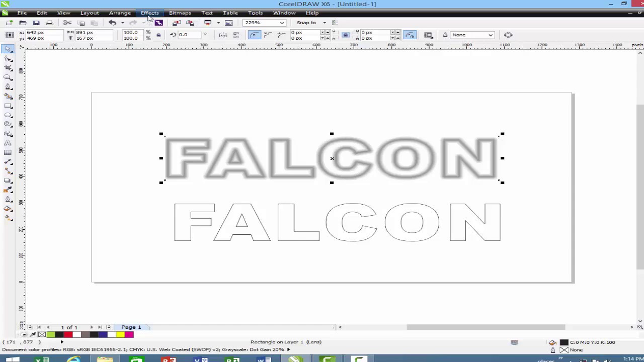Image resolution: width=644 pixels, height=362 pixels.
Task: Click the Save icon in the toolbar
Action: point(36,23)
